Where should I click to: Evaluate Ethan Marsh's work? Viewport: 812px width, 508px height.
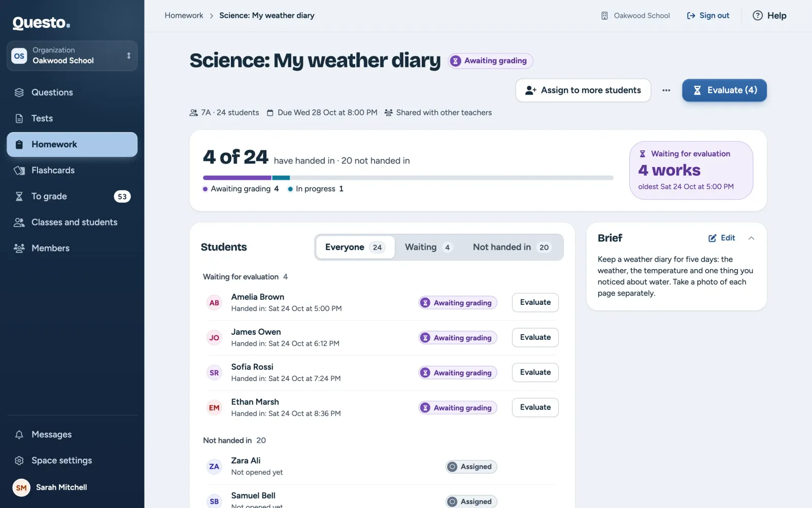(535, 407)
